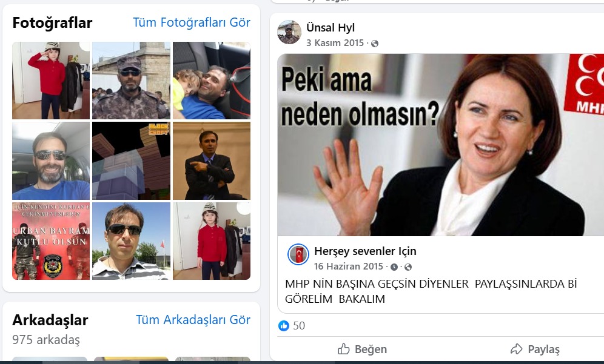Click the 3 Kasım 2015 post timestamp
The height and width of the screenshot is (364, 604).
click(x=335, y=43)
